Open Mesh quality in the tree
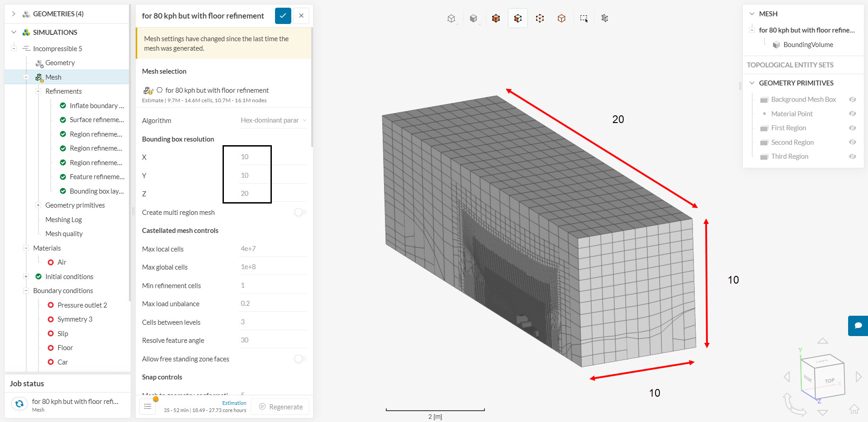The width and height of the screenshot is (868, 422). point(64,234)
